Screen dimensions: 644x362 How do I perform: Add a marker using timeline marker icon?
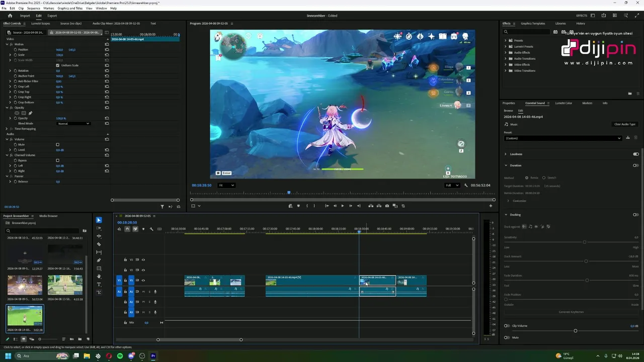point(143,229)
